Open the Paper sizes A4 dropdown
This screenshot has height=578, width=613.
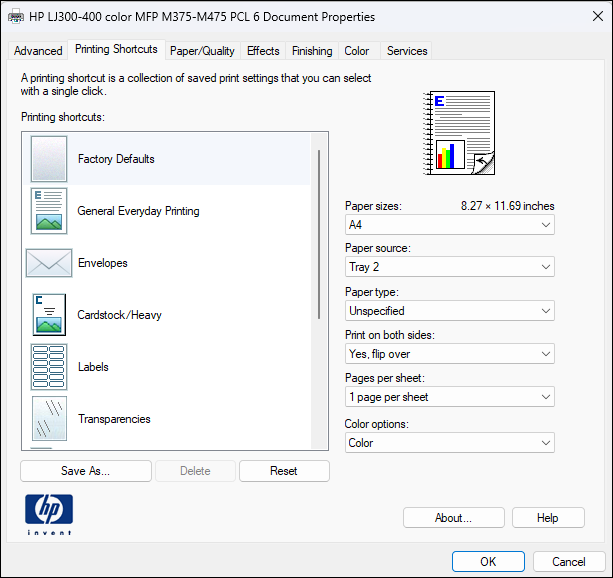click(x=450, y=225)
